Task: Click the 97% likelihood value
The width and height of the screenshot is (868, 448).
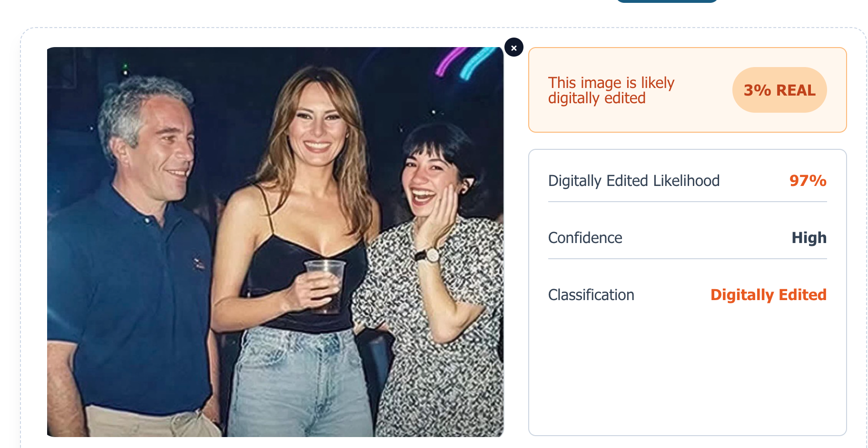Action: point(807,181)
